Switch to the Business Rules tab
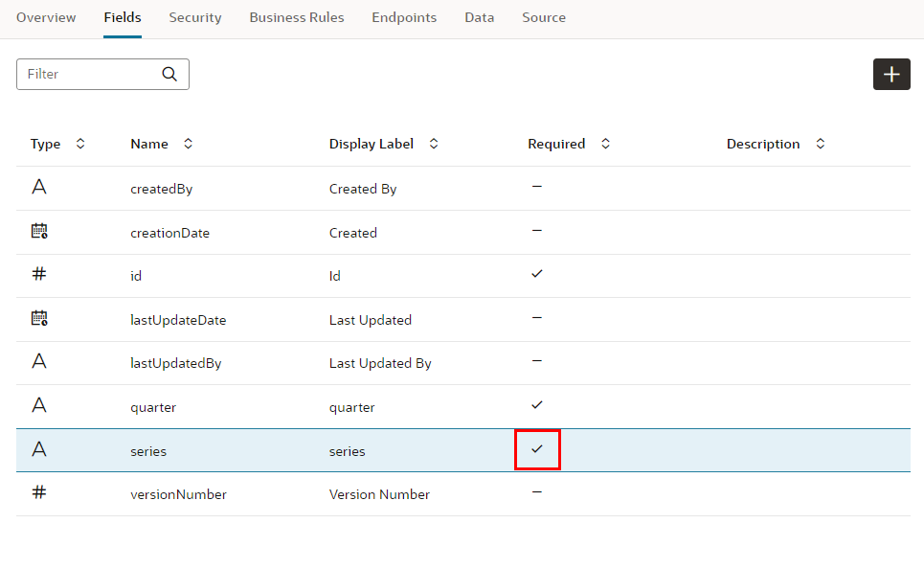 (296, 17)
